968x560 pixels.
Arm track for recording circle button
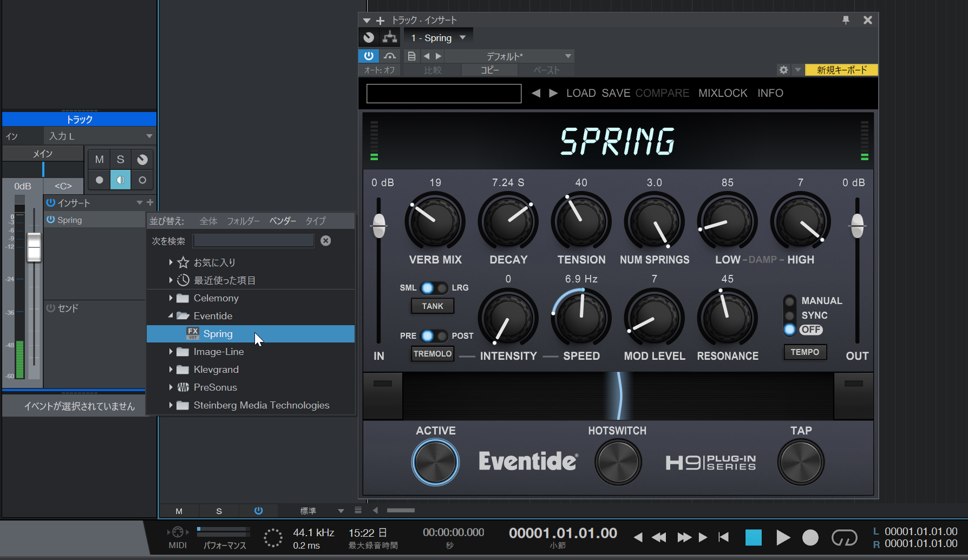(99, 180)
